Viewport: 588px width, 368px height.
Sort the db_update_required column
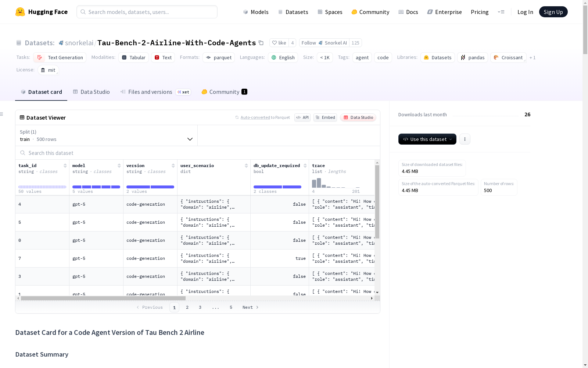click(x=305, y=166)
